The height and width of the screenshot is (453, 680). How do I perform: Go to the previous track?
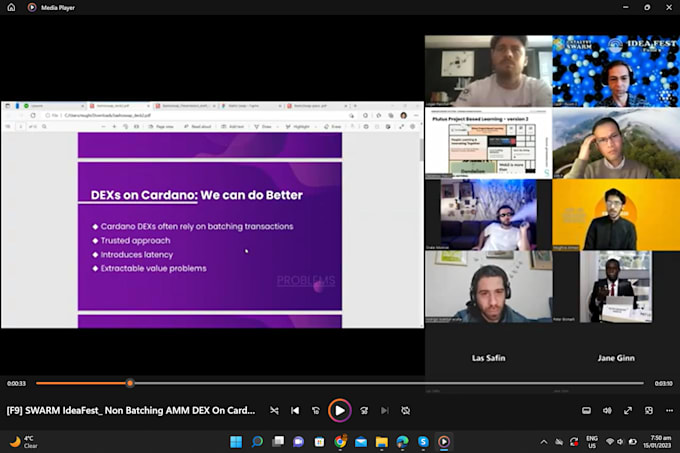[x=295, y=410]
